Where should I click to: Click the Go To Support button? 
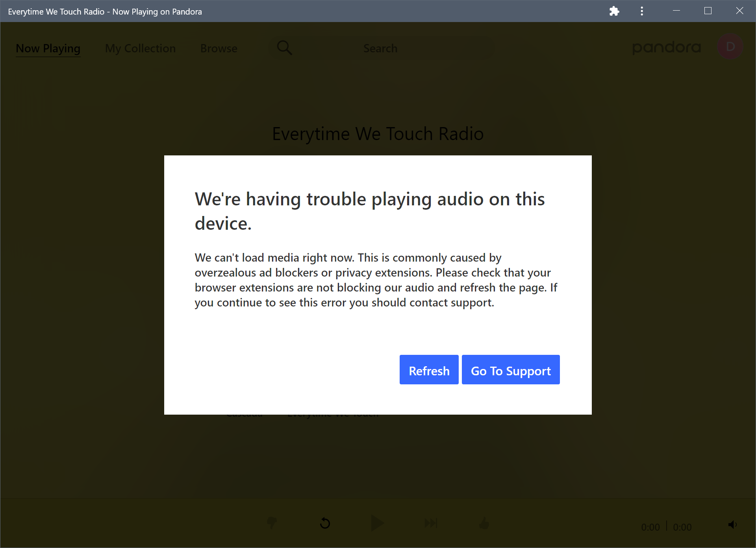point(510,370)
